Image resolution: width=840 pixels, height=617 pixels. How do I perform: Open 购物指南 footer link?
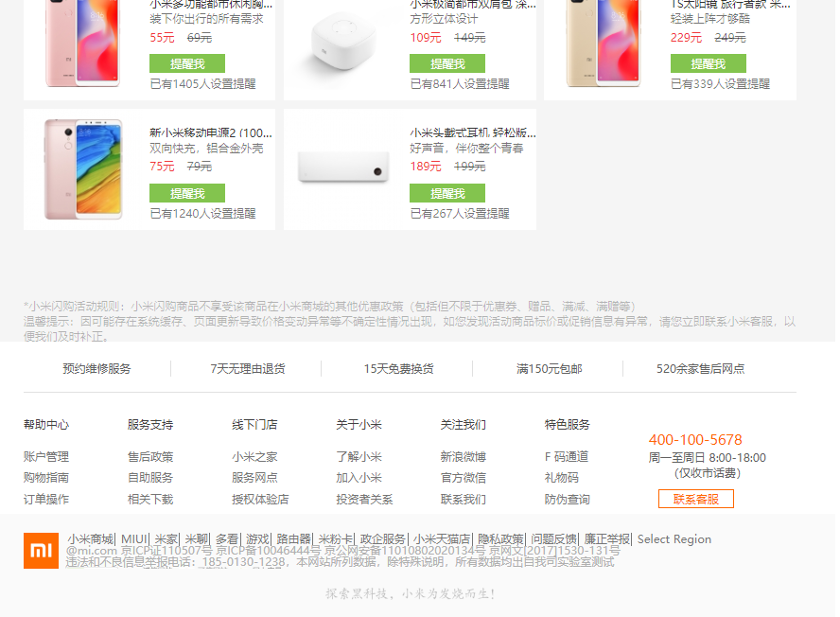(x=46, y=478)
